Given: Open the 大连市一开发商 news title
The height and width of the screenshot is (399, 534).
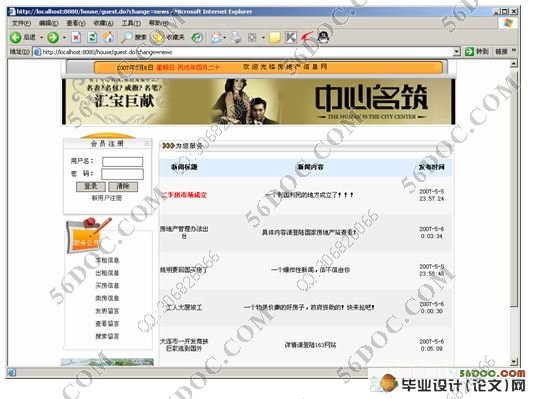Looking at the screenshot, I should pyautogui.click(x=184, y=345).
